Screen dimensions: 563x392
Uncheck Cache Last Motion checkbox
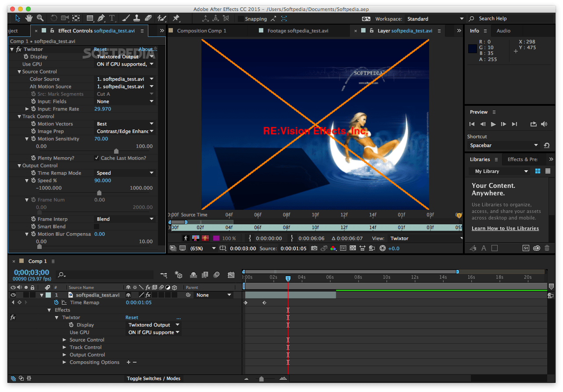pyautogui.click(x=97, y=158)
